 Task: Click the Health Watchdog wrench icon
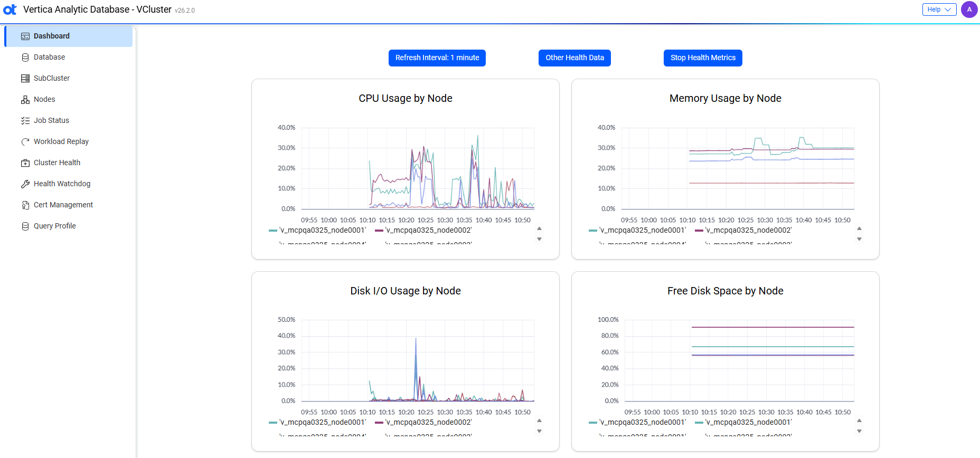click(x=25, y=184)
